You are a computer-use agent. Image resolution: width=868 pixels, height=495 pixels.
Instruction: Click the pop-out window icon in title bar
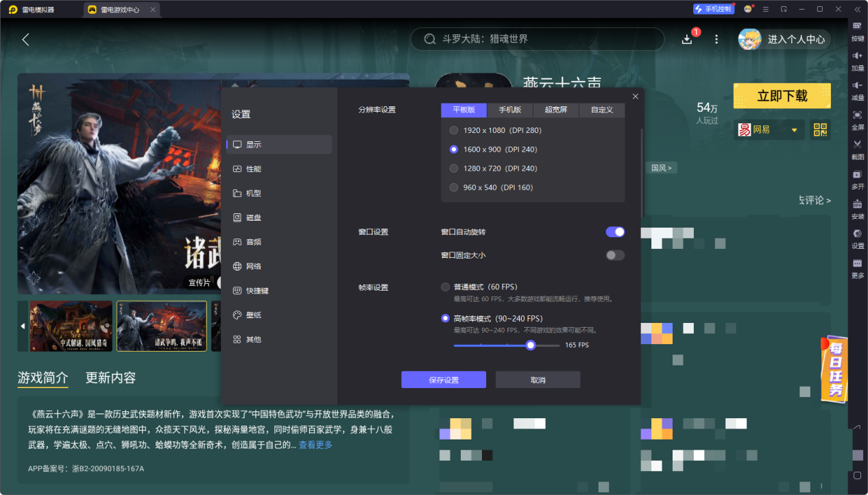(x=784, y=9)
